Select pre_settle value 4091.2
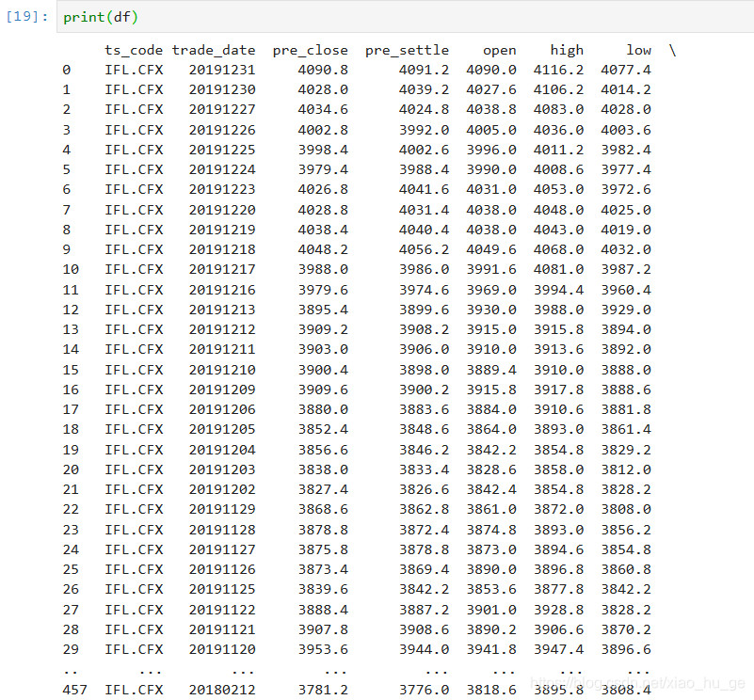Screen dimensions: 754x700 pyautogui.click(x=424, y=71)
